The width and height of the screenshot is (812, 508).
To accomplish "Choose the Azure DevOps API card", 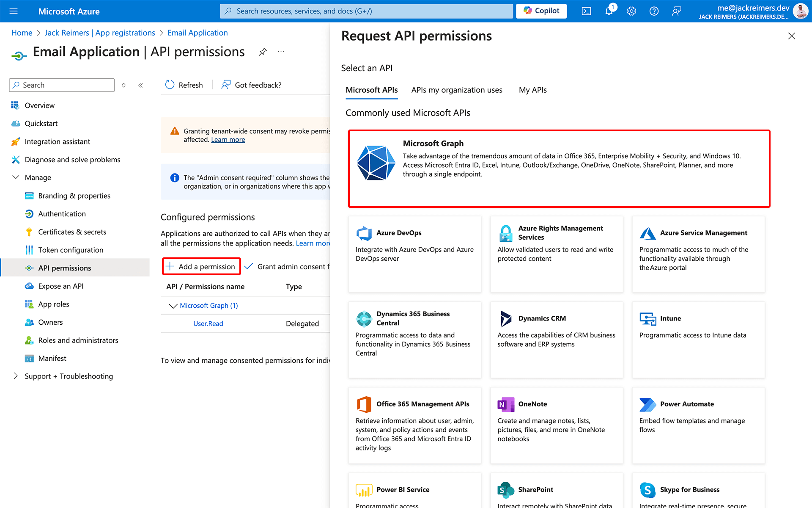I will click(x=414, y=254).
